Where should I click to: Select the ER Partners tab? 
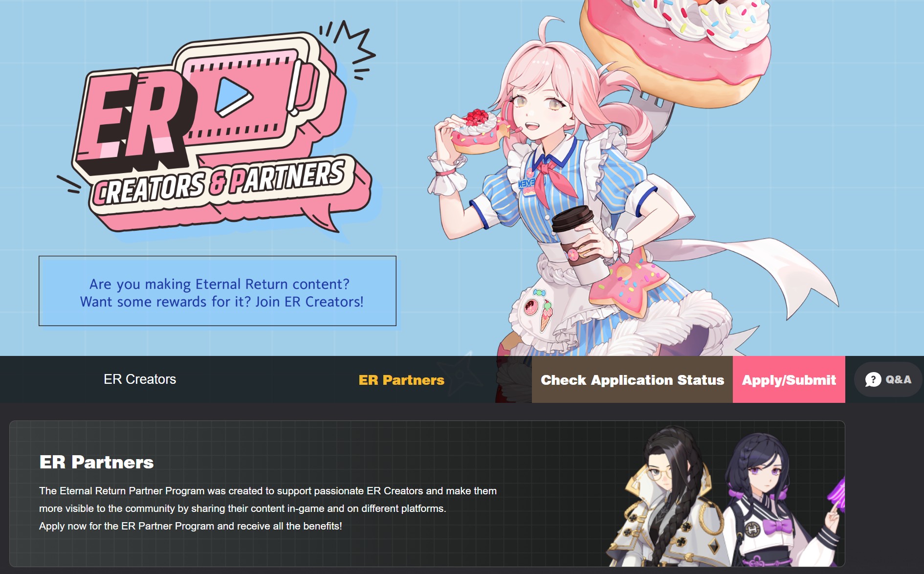click(401, 380)
